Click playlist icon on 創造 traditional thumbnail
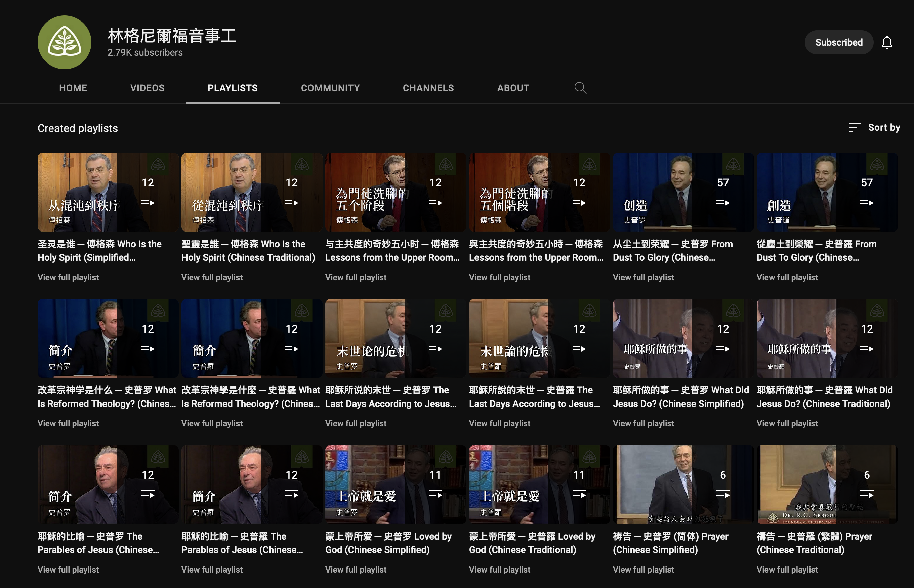This screenshot has width=914, height=588. pyautogui.click(x=867, y=202)
